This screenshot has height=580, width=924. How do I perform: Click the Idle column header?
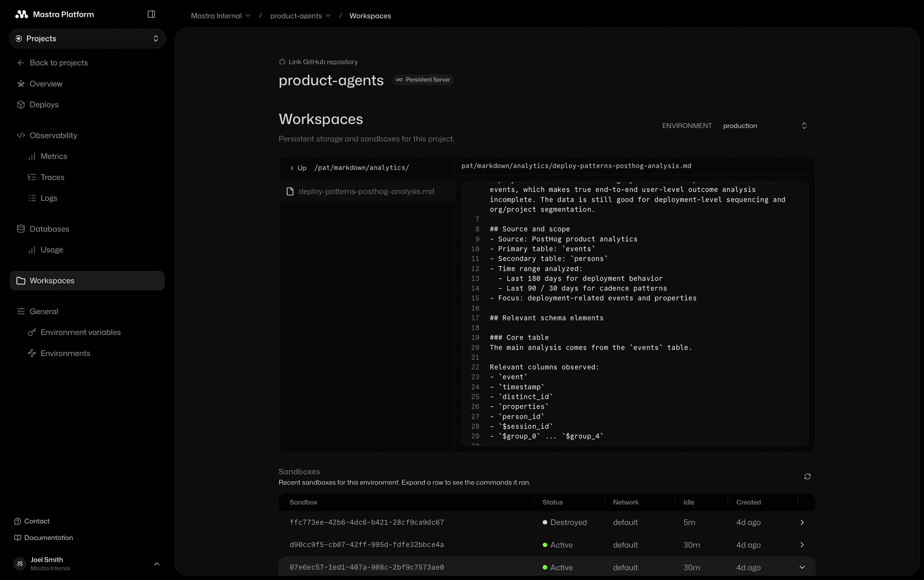pos(689,502)
